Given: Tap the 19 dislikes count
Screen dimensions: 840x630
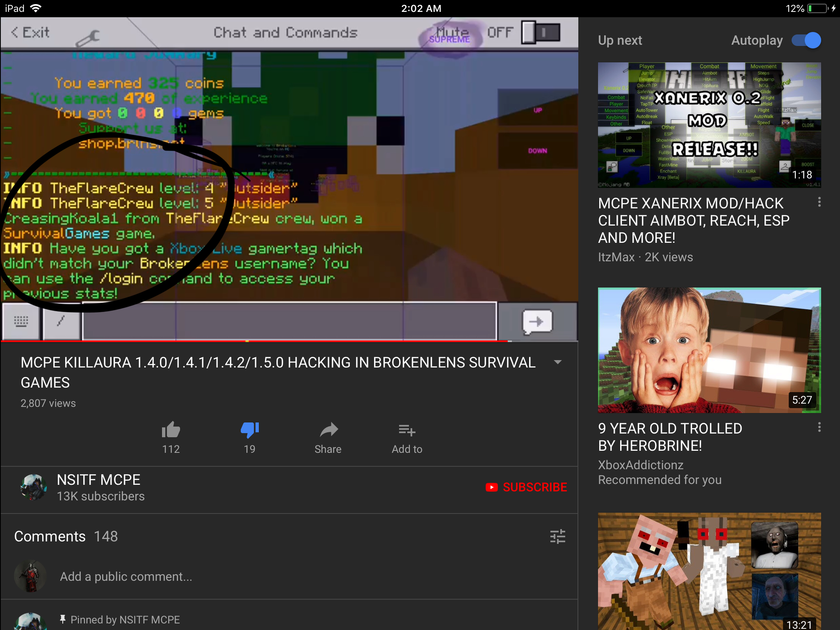Looking at the screenshot, I should pos(249,449).
